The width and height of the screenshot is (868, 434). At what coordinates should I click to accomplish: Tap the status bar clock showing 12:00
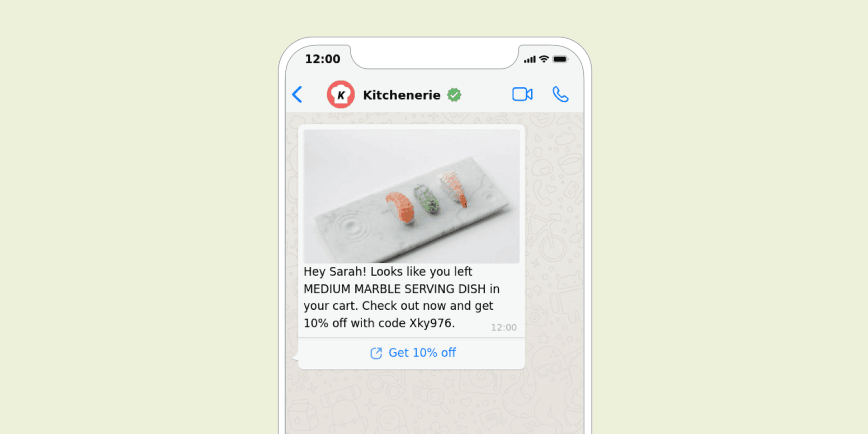(x=322, y=59)
